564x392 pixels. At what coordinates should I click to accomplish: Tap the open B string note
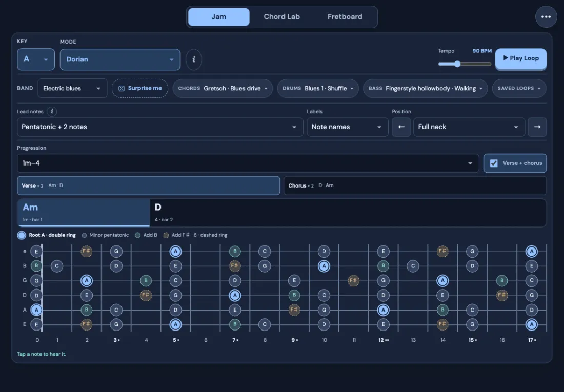(36, 266)
